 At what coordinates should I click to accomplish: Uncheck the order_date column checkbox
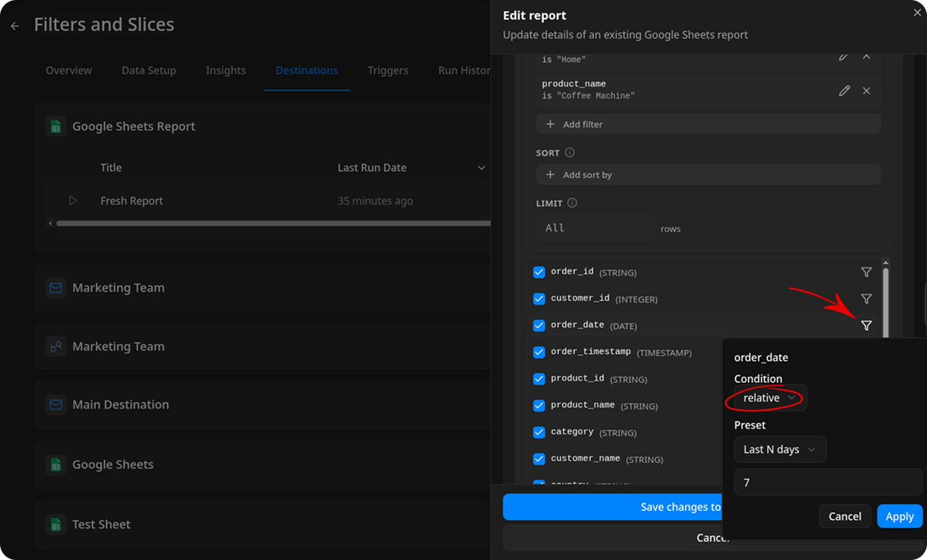[x=539, y=326]
